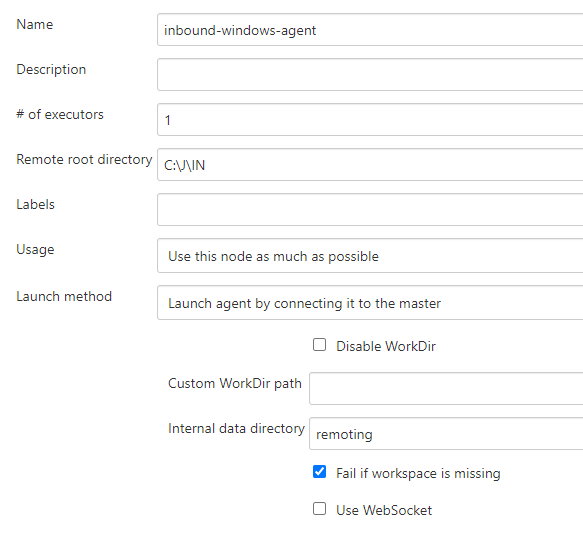Edit the Internal data directory field
Image resolution: width=583 pixels, height=550 pixels.
[446, 434]
